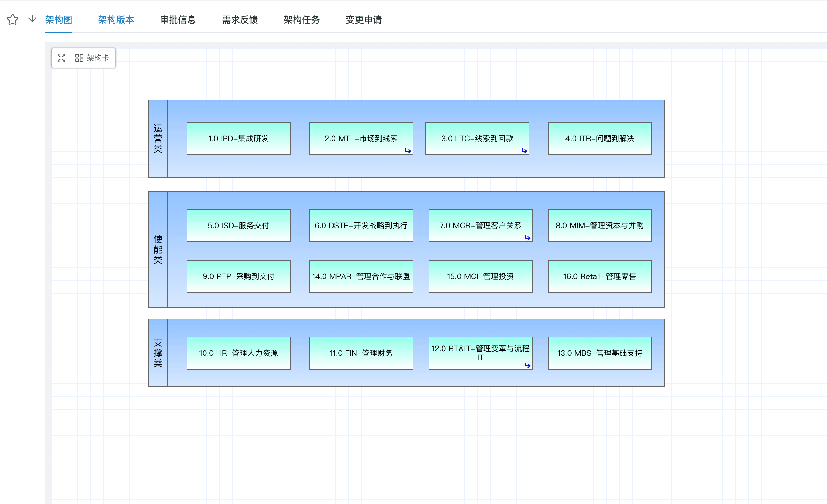
Task: Select the 运营类 lane header
Action: (158, 139)
